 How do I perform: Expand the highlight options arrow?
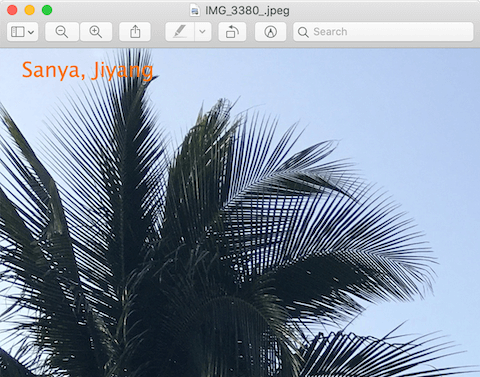[202, 32]
